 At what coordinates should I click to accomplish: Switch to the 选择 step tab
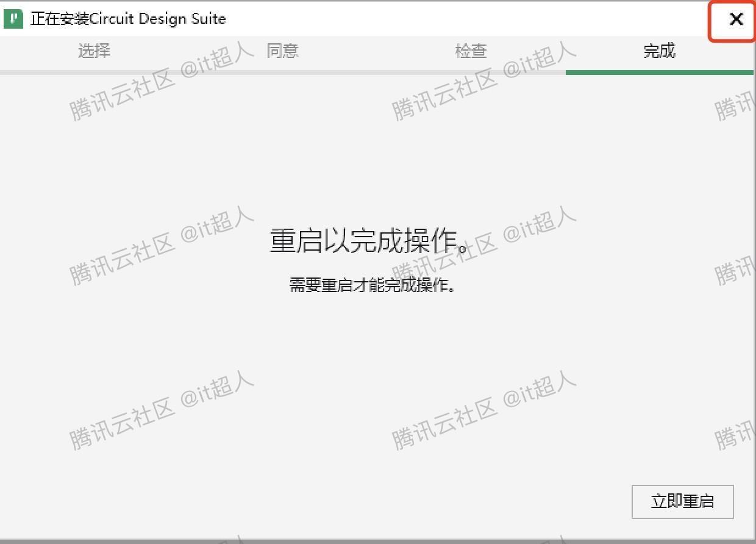tap(94, 51)
